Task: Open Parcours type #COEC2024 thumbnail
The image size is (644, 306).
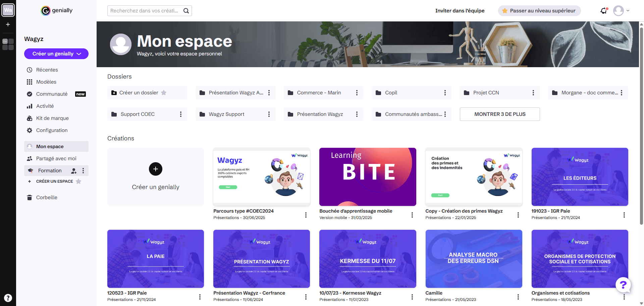Action: [x=262, y=177]
